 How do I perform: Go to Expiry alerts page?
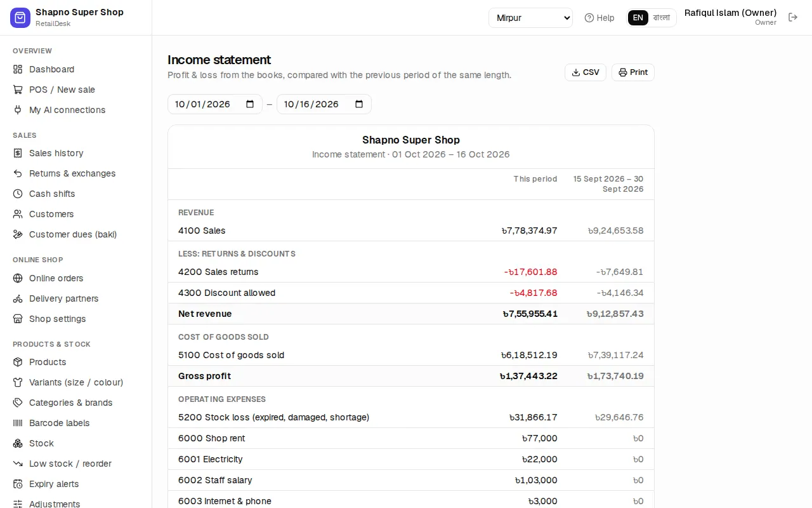76,484
